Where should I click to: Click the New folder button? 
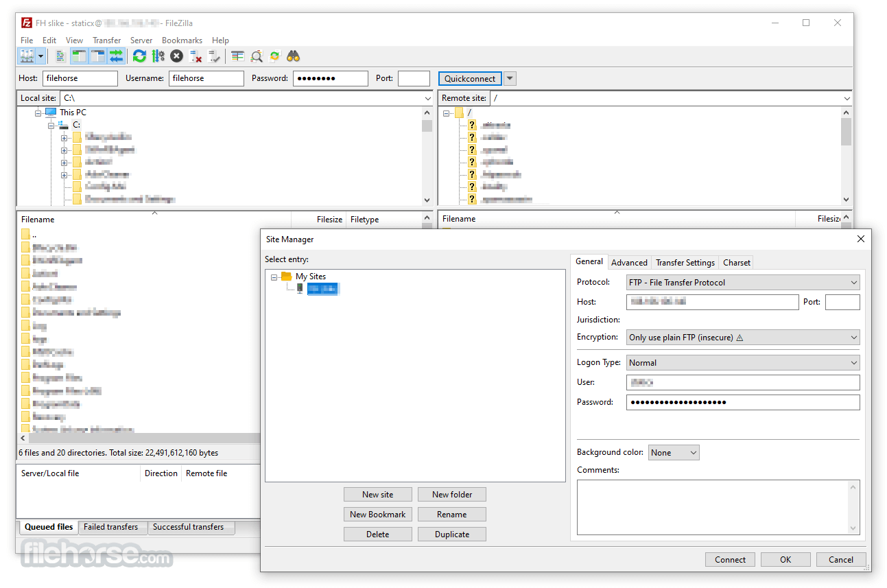click(x=452, y=494)
